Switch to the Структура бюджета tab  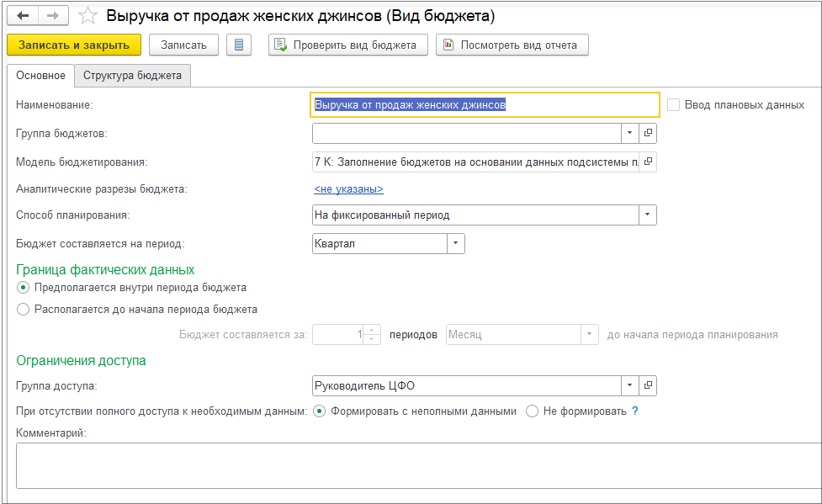pos(132,75)
